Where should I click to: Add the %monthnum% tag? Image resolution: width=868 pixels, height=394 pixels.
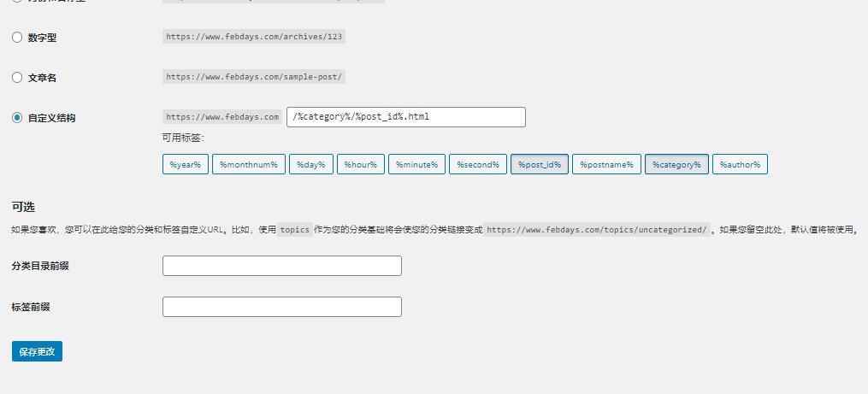pyautogui.click(x=249, y=164)
